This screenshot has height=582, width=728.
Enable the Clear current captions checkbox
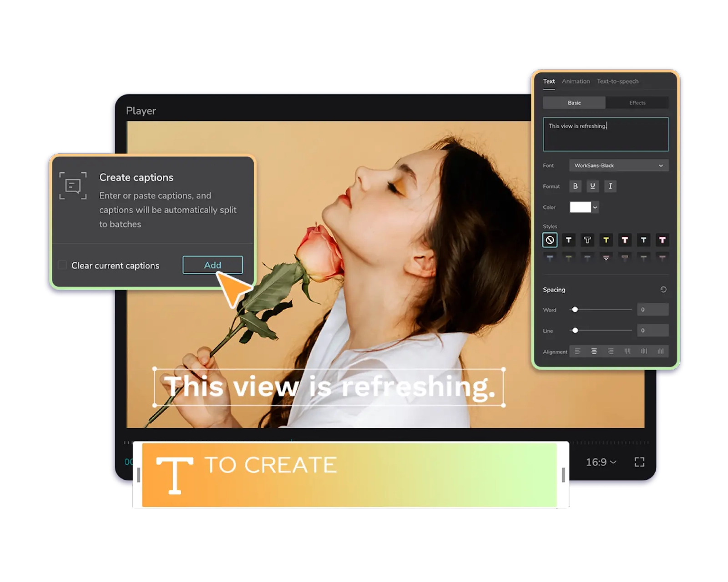click(x=63, y=265)
